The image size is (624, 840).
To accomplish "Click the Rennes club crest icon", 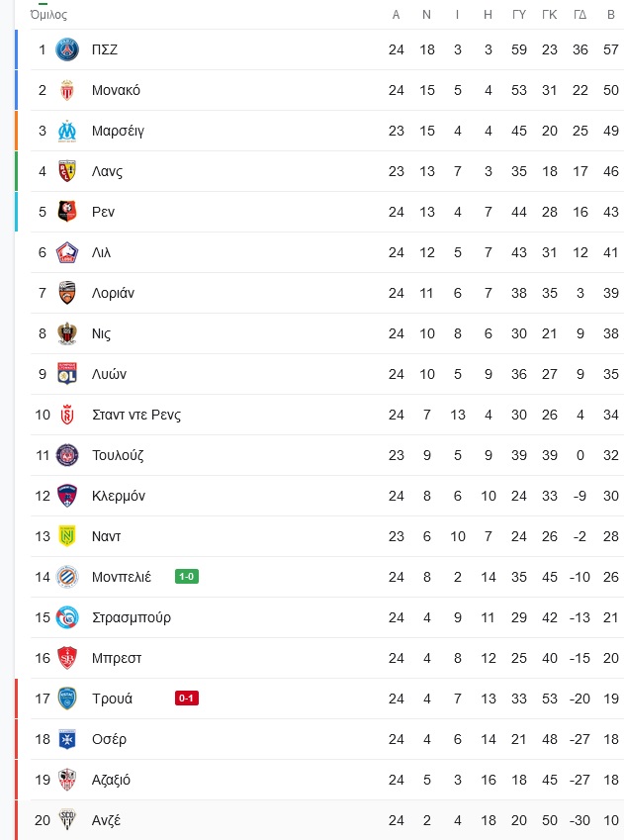I will point(67,212).
